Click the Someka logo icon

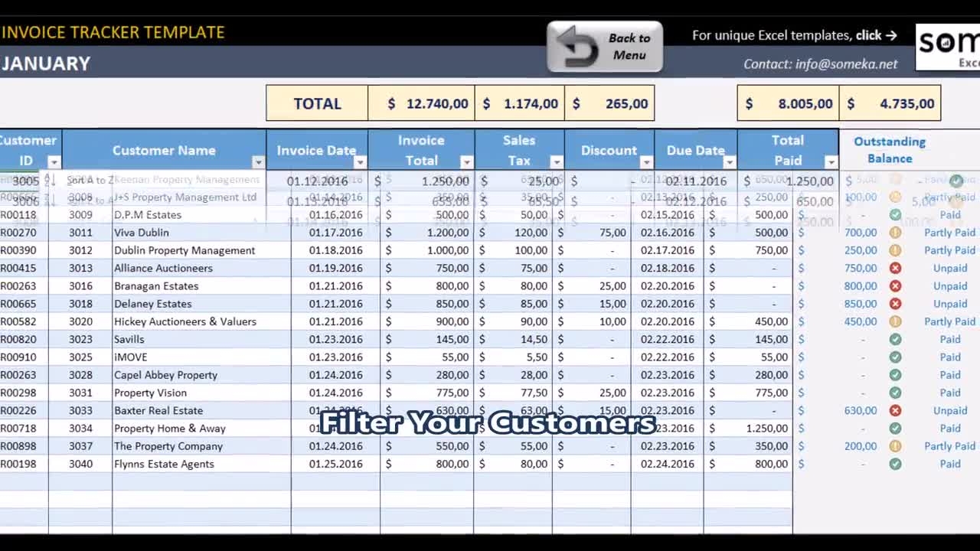pos(948,46)
